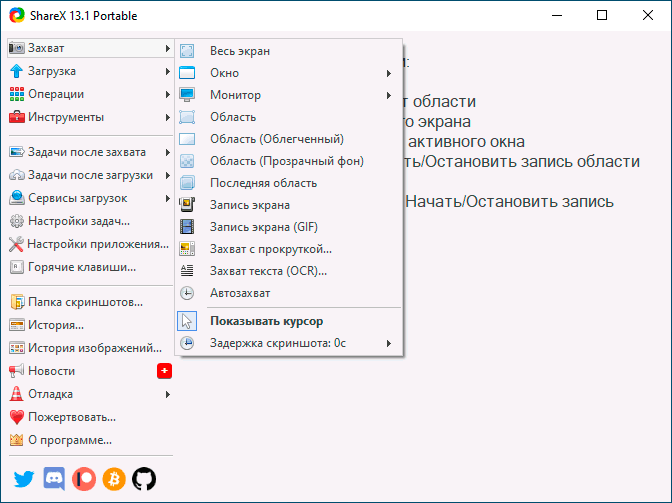
Task: Expand the Инструменты submenu arrow
Action: [x=168, y=117]
